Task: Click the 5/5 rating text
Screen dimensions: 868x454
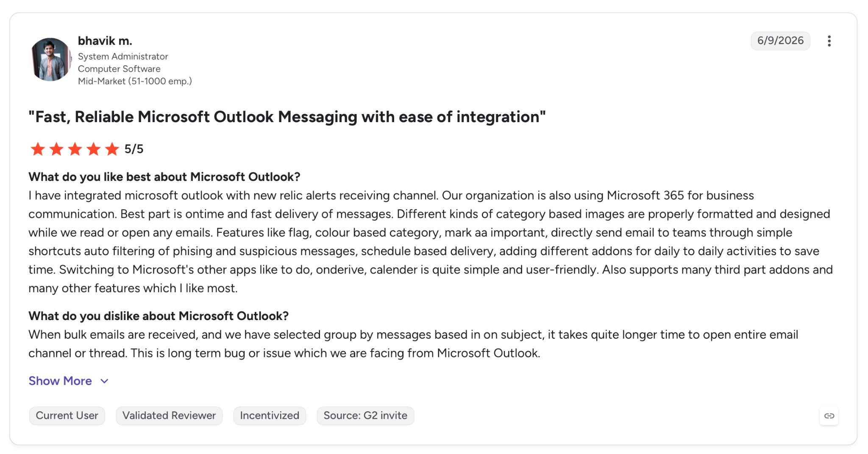Action: [x=134, y=149]
